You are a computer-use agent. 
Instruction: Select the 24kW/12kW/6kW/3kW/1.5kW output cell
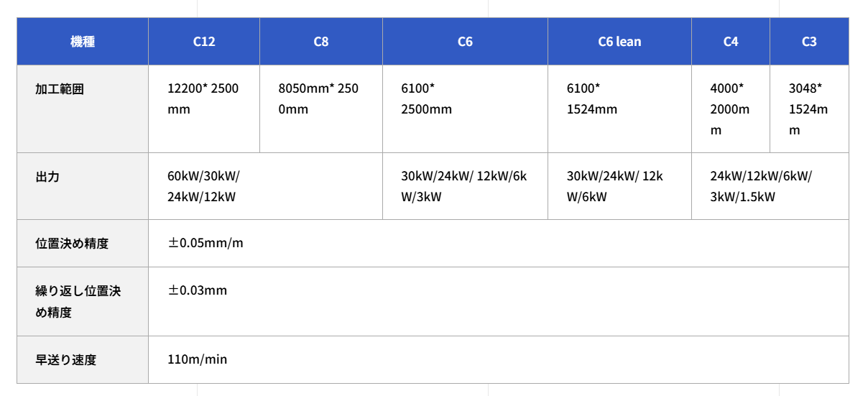coord(770,186)
